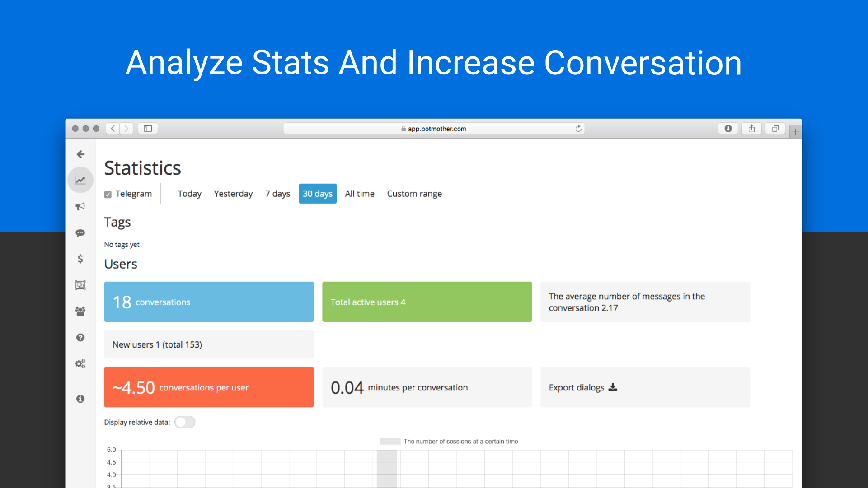
Task: Open the settings gears sidebar icon
Action: click(80, 364)
